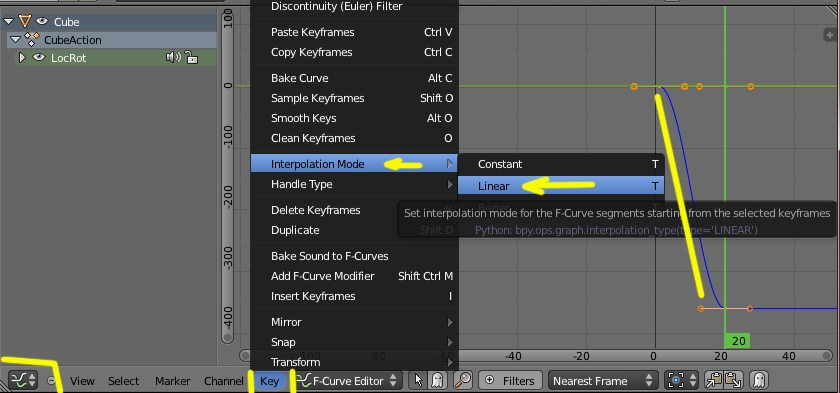Click the vertical scrollbar in graph editor
840x393 pixels.
[227, 176]
